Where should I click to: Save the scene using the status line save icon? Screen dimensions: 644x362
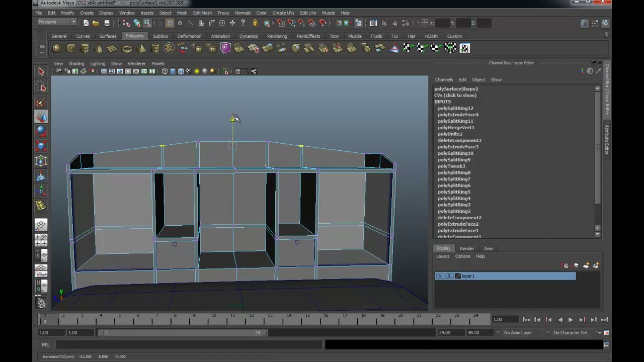[x=107, y=23]
